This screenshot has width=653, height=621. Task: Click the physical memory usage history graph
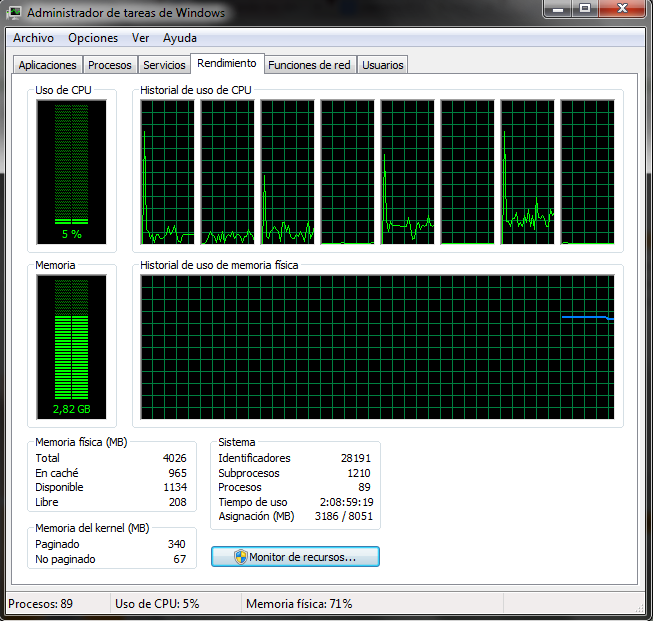pos(377,347)
